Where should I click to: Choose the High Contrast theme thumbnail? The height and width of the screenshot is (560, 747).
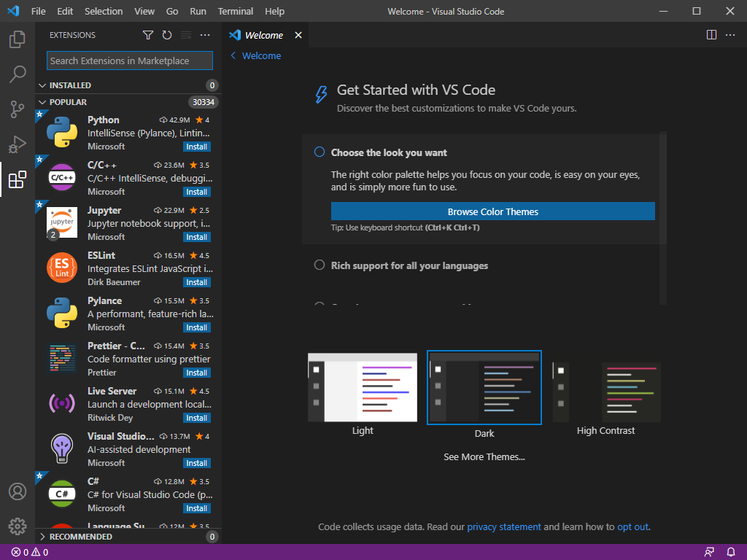[606, 392]
